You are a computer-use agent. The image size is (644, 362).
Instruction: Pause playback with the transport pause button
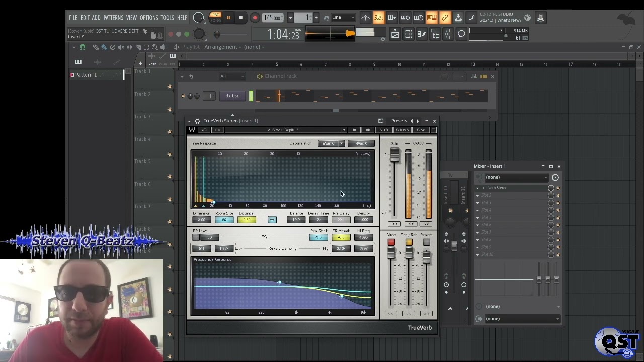[228, 18]
